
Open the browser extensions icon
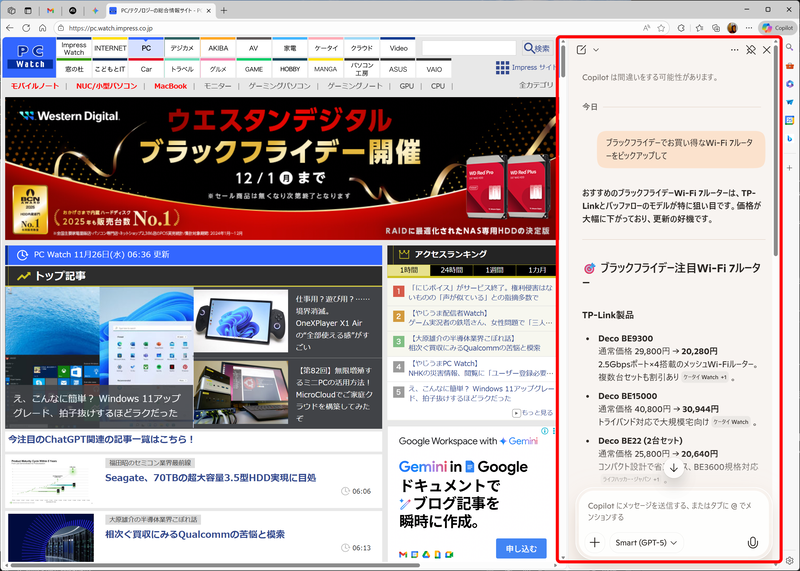(681, 28)
